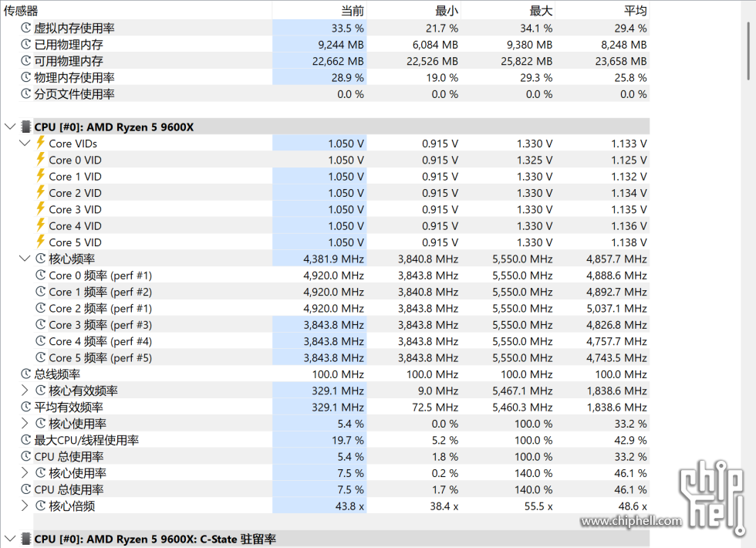Click the average value 8,248 MB
Viewport: 756px width, 548px height.
pos(624,45)
